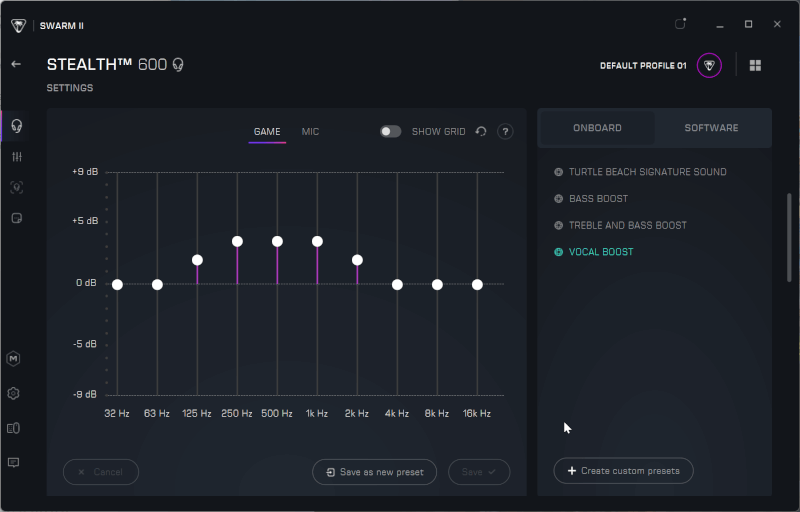Open the feedback chat sidebar icon
The image size is (800, 512).
pos(14,463)
